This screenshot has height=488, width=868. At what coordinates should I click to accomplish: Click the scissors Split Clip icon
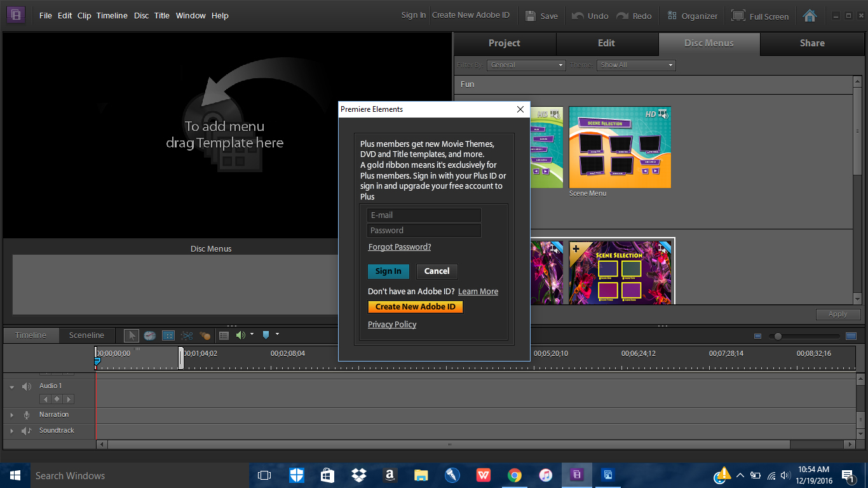[x=187, y=335]
